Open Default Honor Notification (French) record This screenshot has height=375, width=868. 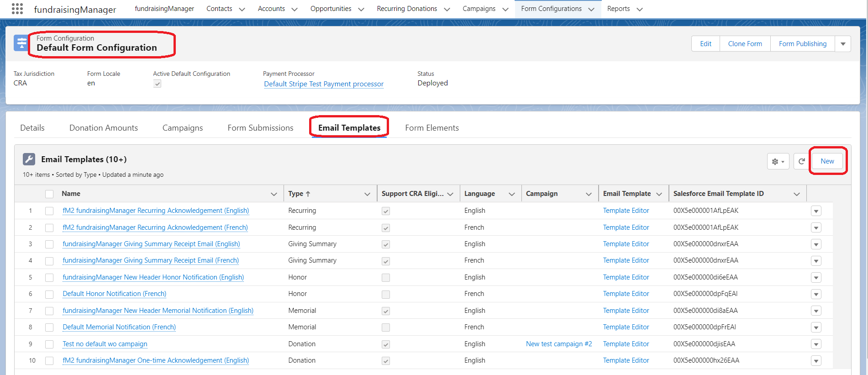[115, 294]
